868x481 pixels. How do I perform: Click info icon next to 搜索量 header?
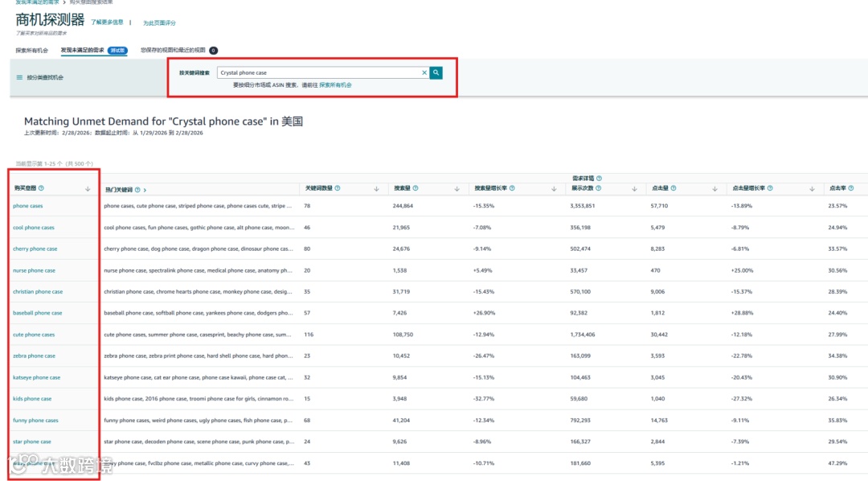pos(416,188)
